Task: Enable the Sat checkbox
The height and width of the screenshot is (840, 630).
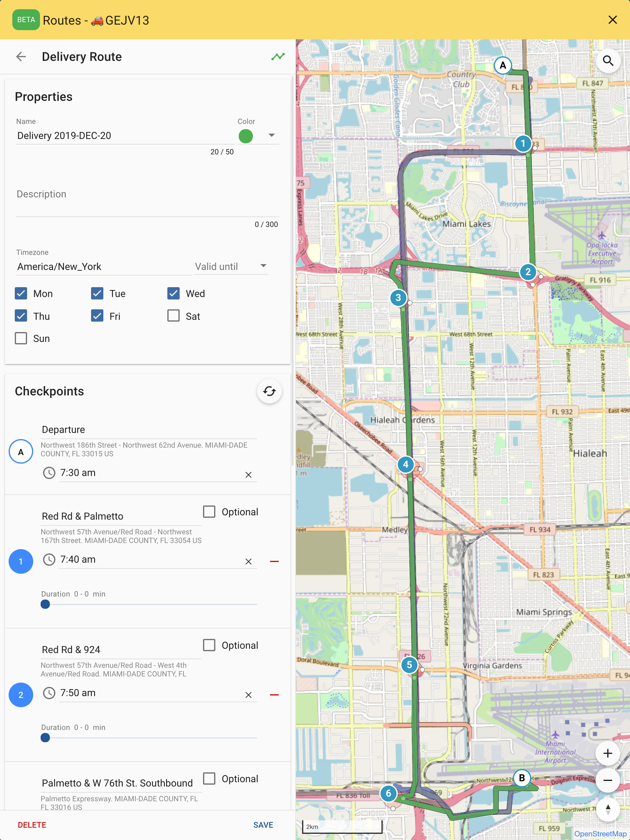Action: tap(173, 316)
